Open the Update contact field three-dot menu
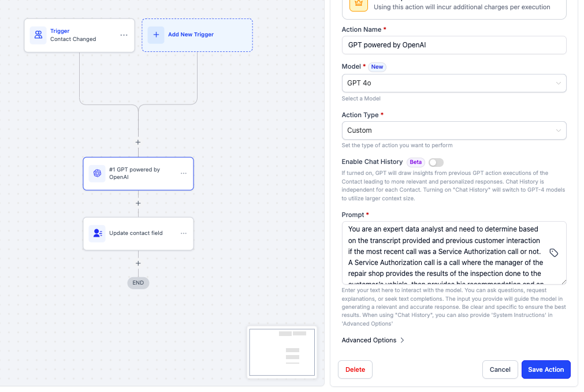The width and height of the screenshot is (584, 392). [x=184, y=233]
